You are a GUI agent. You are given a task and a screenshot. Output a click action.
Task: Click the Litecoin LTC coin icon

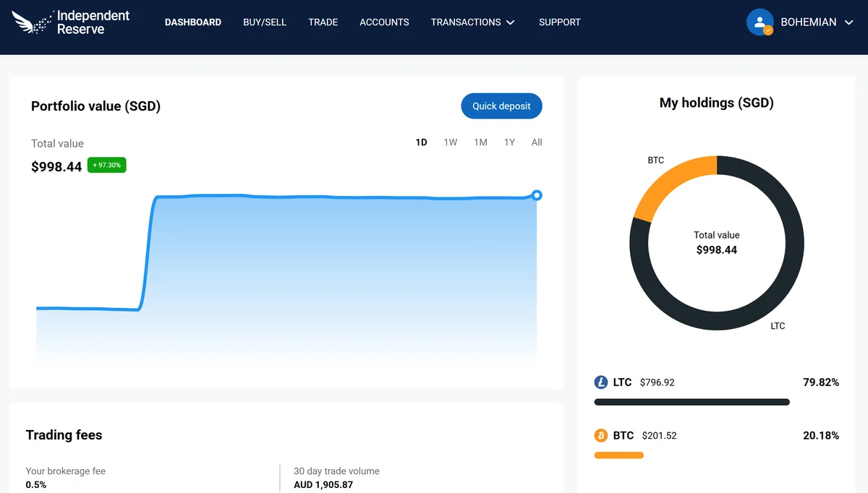(x=601, y=382)
